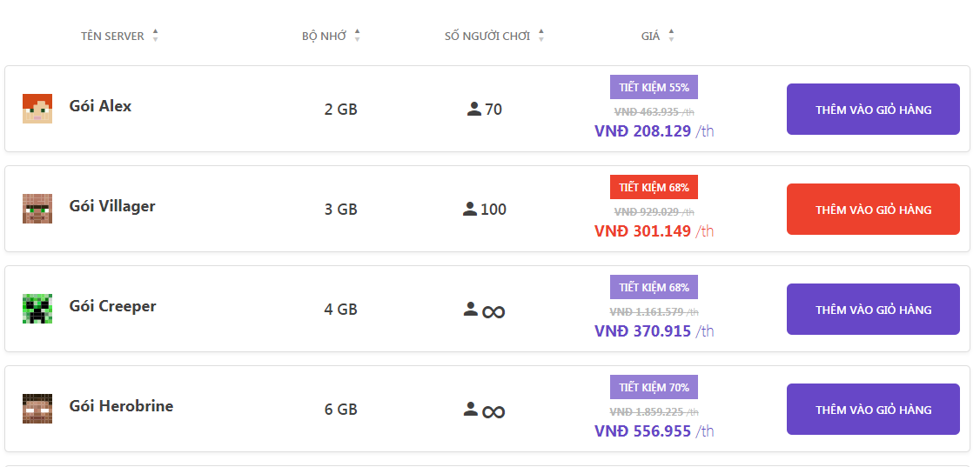Sort by Bộ Nhớ column arrows
This screenshot has height=467, width=980.
[357, 36]
